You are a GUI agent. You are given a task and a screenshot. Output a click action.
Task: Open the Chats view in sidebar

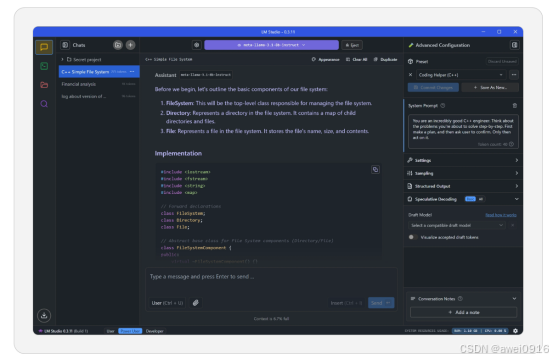(x=44, y=47)
